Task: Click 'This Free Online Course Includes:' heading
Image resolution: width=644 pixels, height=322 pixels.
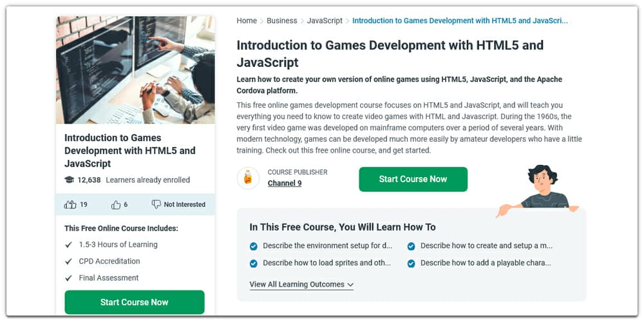Action: click(x=121, y=229)
